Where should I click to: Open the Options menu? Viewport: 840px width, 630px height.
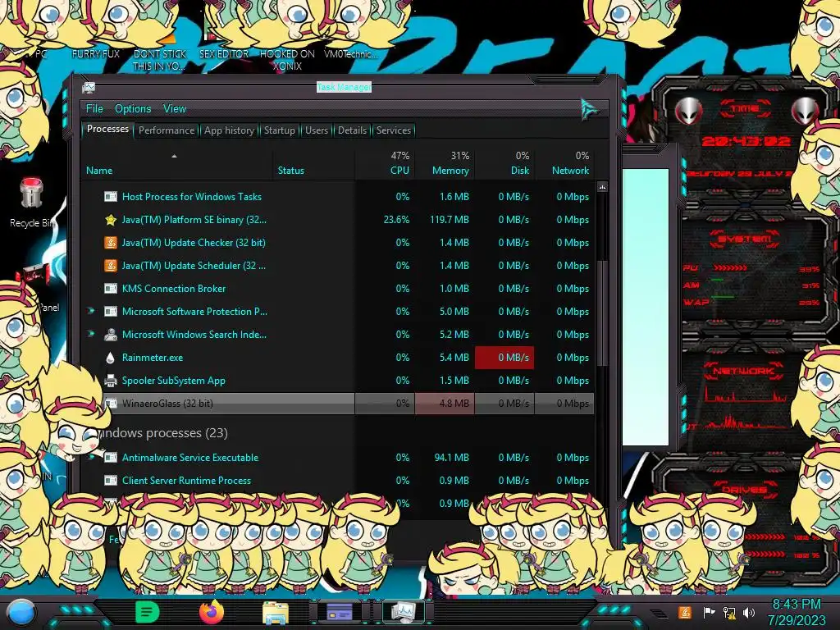pos(133,109)
